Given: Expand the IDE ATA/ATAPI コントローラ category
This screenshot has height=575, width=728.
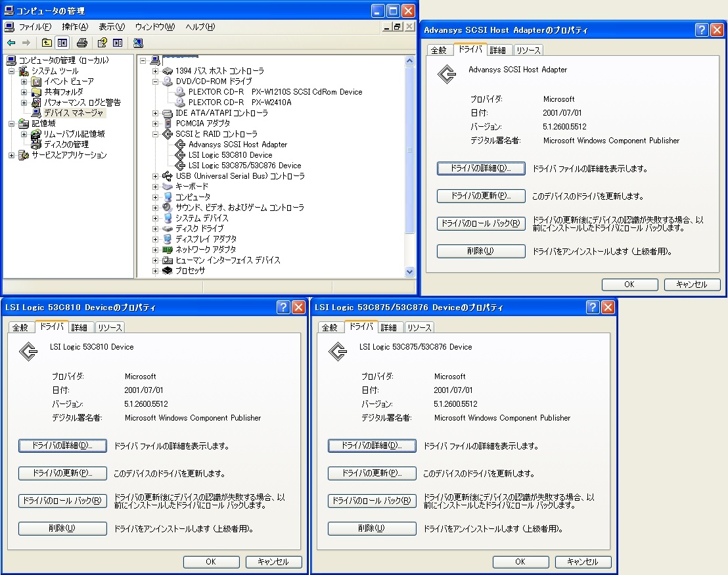Looking at the screenshot, I should pos(155,113).
